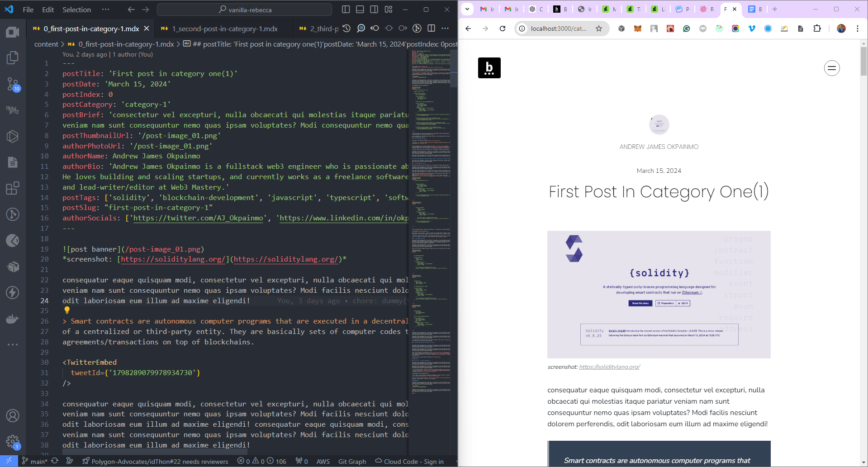This screenshot has width=868, height=467.
Task: Click the split editor right icon
Action: (432, 29)
